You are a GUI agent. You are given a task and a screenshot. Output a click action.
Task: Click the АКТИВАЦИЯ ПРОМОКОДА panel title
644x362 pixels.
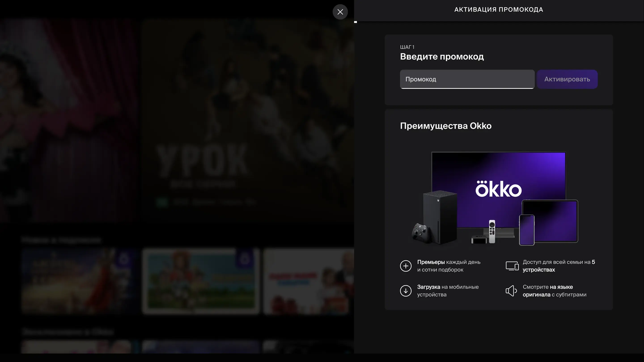(498, 10)
